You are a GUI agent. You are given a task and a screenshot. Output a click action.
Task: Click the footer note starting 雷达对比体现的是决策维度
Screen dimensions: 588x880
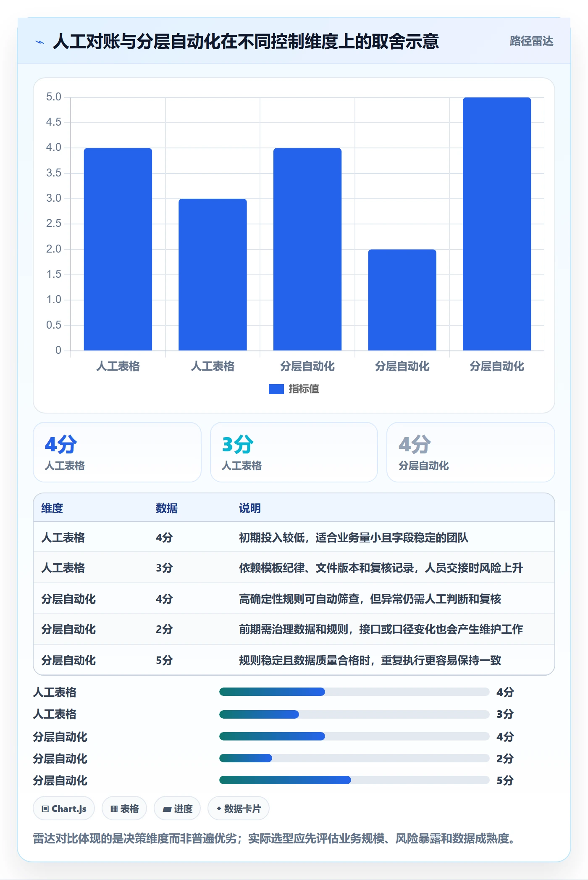[275, 838]
